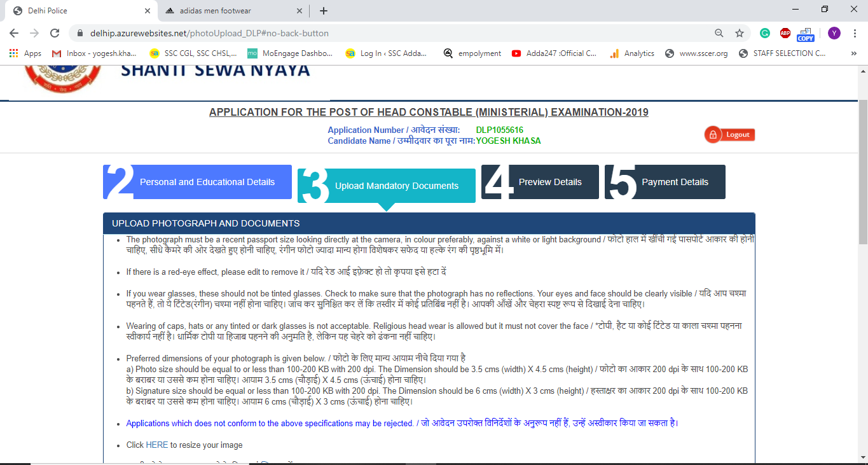Open the zoom magnifier icon in address bar
This screenshot has height=465, width=868.
719,33
